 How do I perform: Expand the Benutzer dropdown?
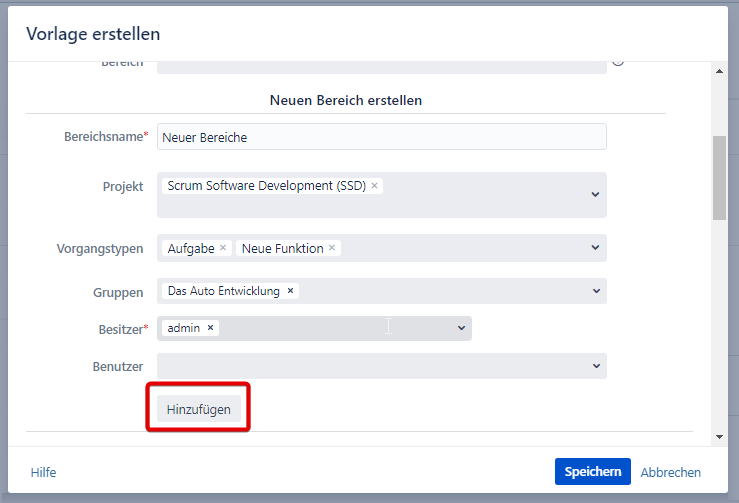click(x=595, y=366)
